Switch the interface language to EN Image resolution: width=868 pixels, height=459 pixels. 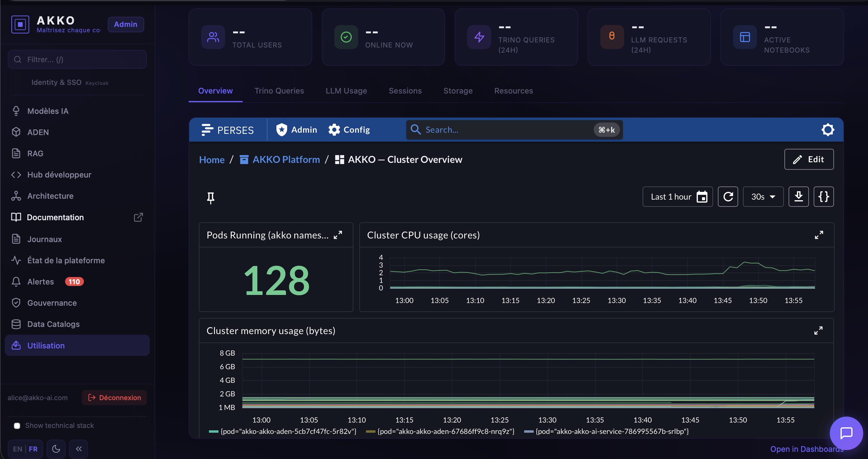[x=18, y=449]
